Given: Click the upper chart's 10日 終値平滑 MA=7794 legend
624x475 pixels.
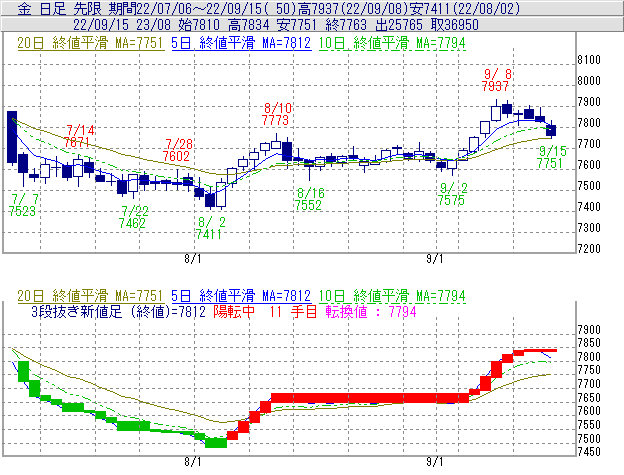Looking at the screenshot, I should 392,43.
